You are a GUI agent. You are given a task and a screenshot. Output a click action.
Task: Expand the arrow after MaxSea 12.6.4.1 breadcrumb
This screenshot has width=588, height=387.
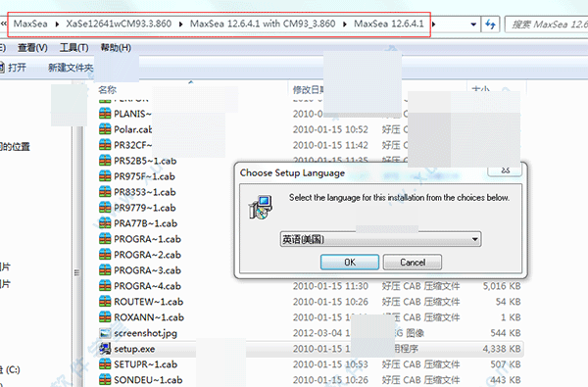pos(434,24)
